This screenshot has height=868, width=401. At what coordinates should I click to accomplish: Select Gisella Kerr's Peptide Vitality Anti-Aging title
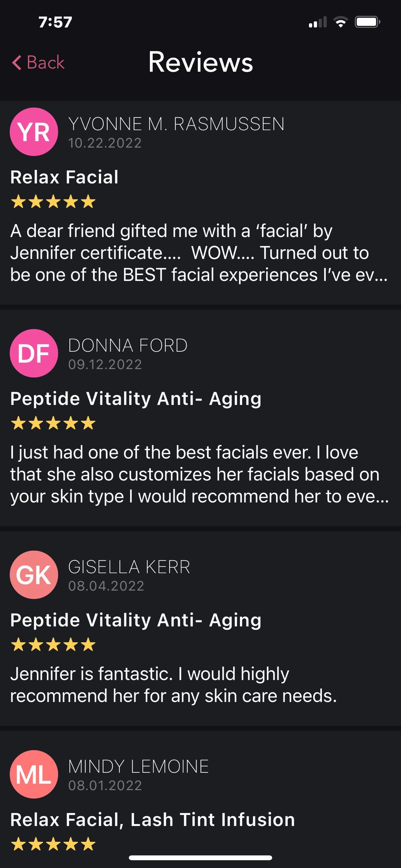135,620
